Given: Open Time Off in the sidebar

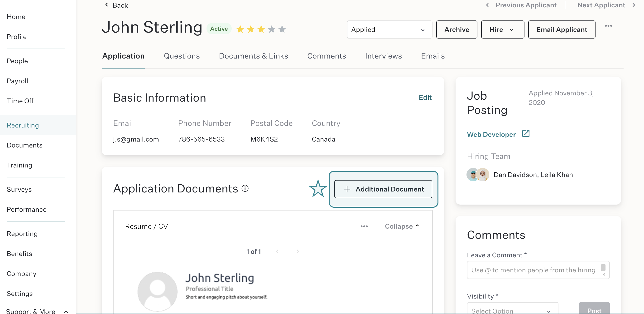Looking at the screenshot, I should click(x=20, y=101).
